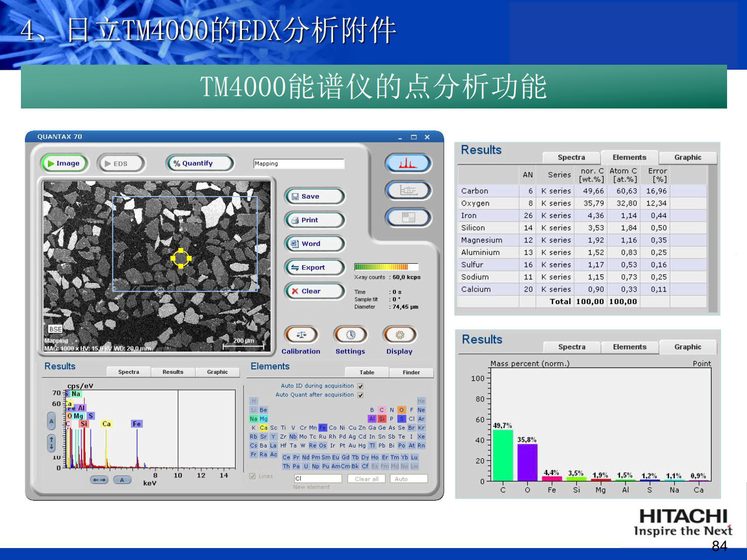Open Calibration using the scales icon
The image size is (747, 560).
tap(301, 335)
